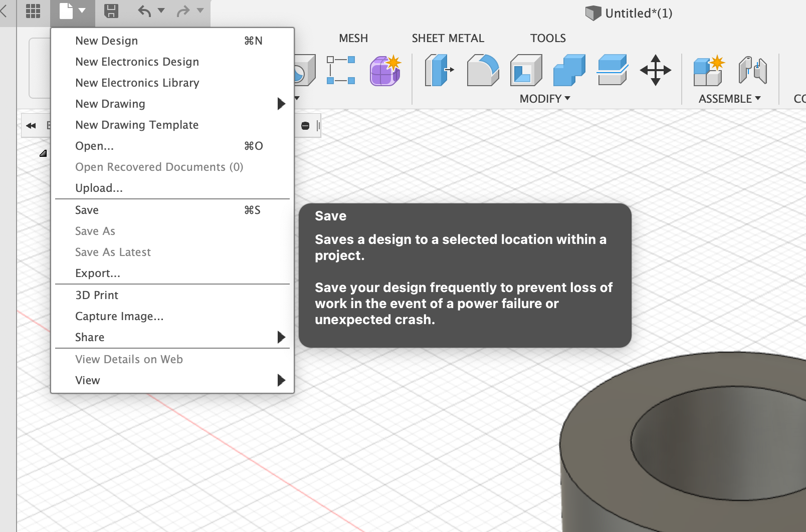Click the Undo arrow icon
This screenshot has height=532, width=806.
pos(145,12)
